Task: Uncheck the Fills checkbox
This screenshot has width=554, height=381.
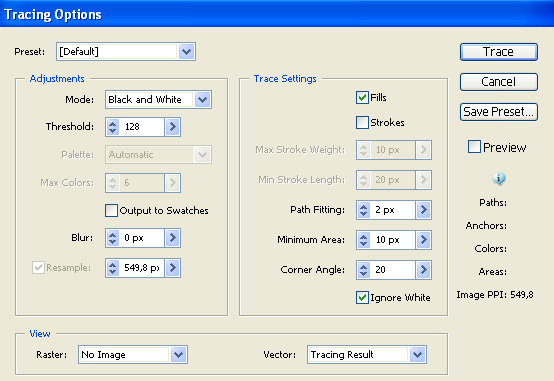Action: pyautogui.click(x=362, y=97)
